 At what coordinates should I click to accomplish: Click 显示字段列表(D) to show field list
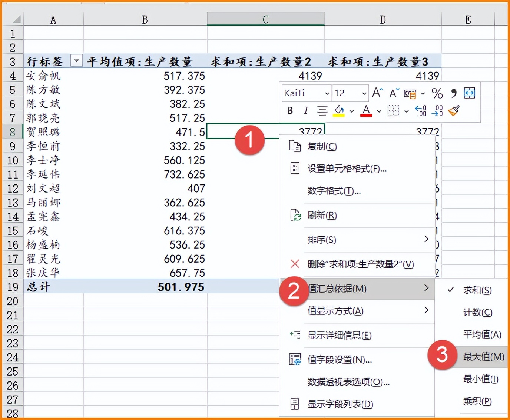coord(340,404)
